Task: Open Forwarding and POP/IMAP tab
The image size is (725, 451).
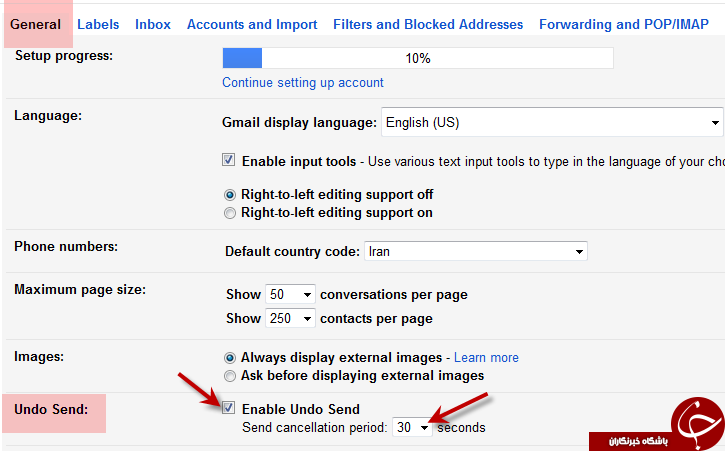Action: click(x=624, y=25)
